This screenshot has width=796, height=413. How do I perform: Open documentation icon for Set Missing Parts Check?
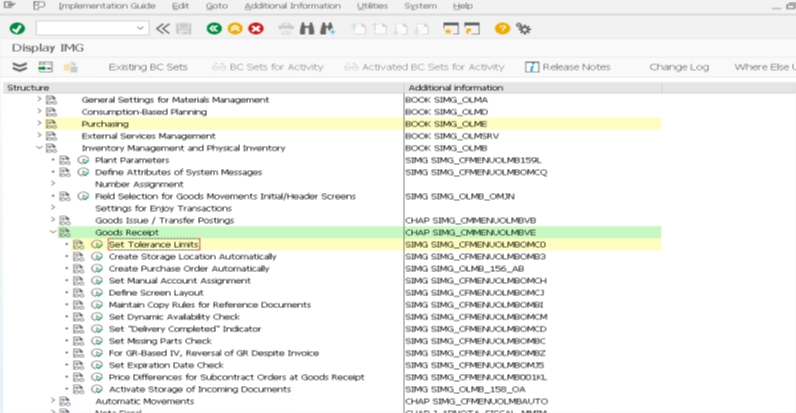pos(78,341)
